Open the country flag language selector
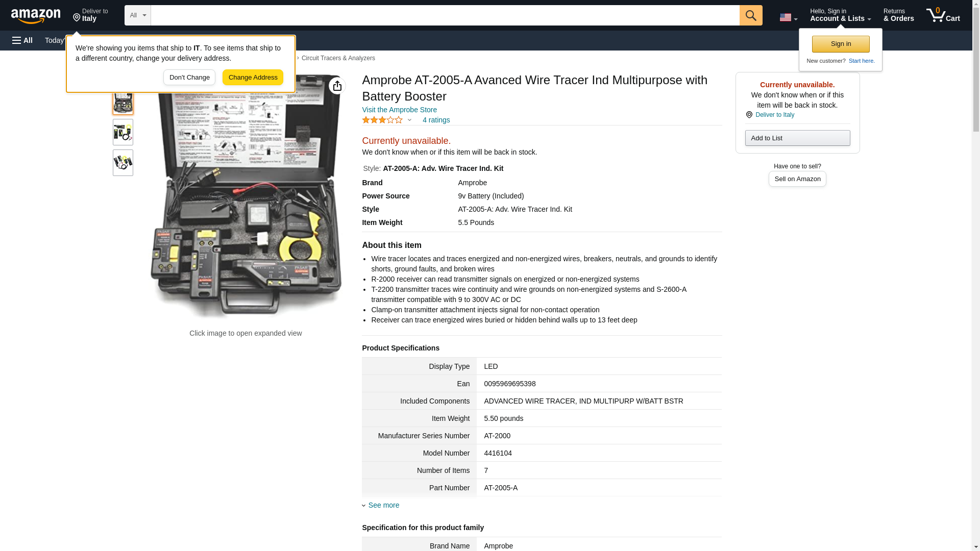 788,17
